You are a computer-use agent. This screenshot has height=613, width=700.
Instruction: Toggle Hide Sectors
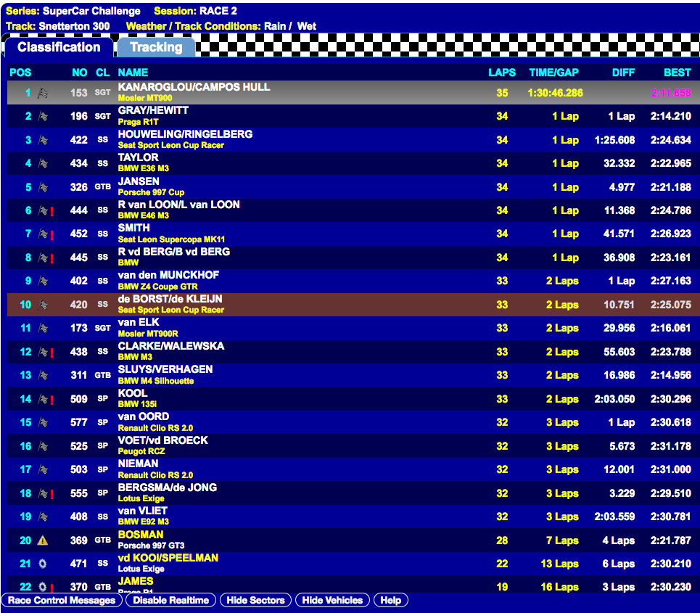click(255, 600)
